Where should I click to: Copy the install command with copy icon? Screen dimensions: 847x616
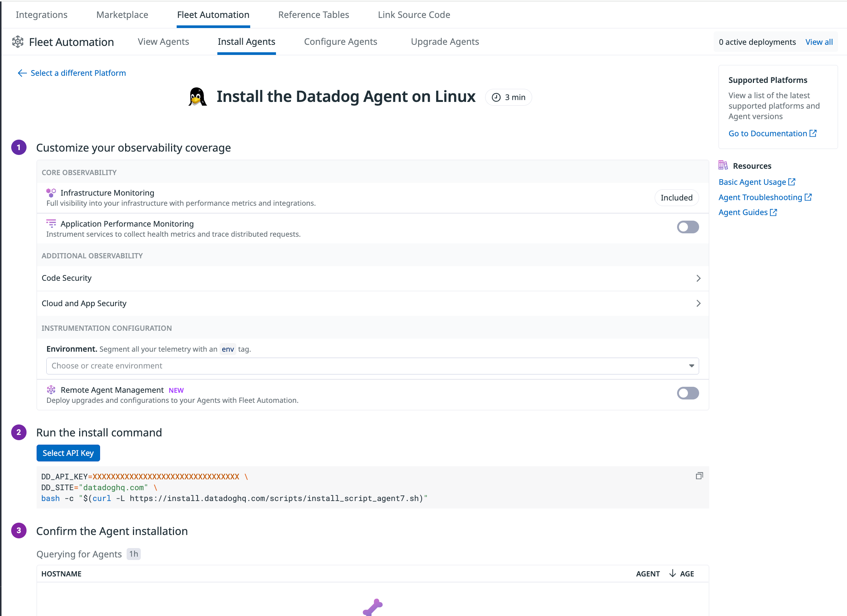699,476
